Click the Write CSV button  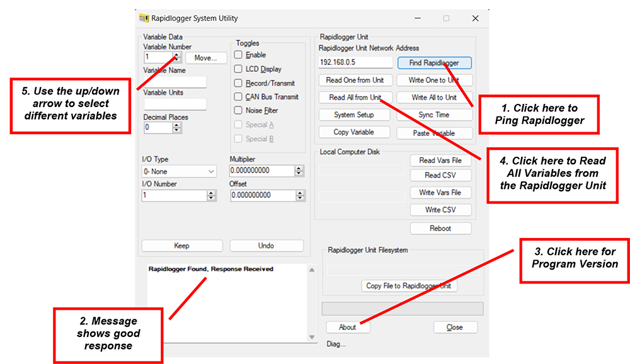click(x=440, y=210)
